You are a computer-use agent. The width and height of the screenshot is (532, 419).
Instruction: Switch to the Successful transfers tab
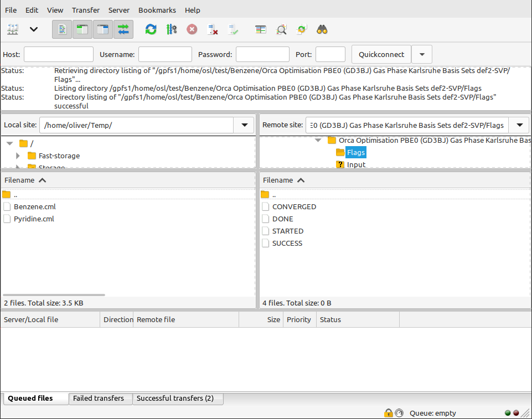pos(178,399)
